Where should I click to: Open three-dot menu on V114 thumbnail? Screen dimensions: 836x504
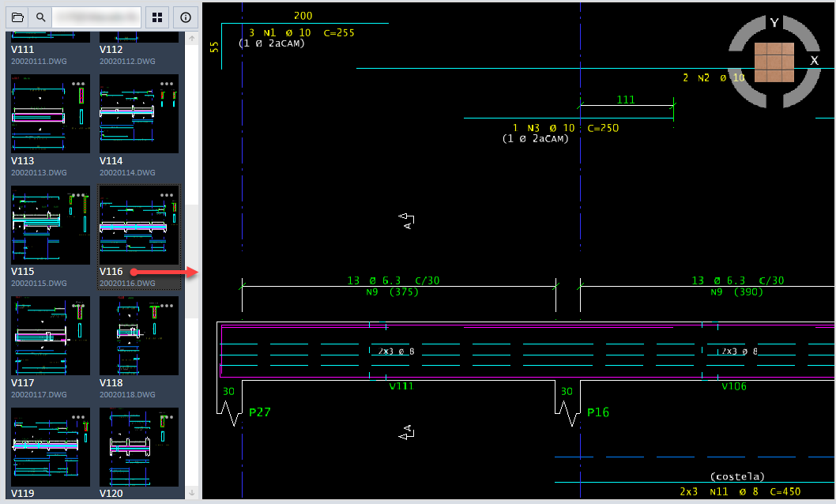coord(167,83)
